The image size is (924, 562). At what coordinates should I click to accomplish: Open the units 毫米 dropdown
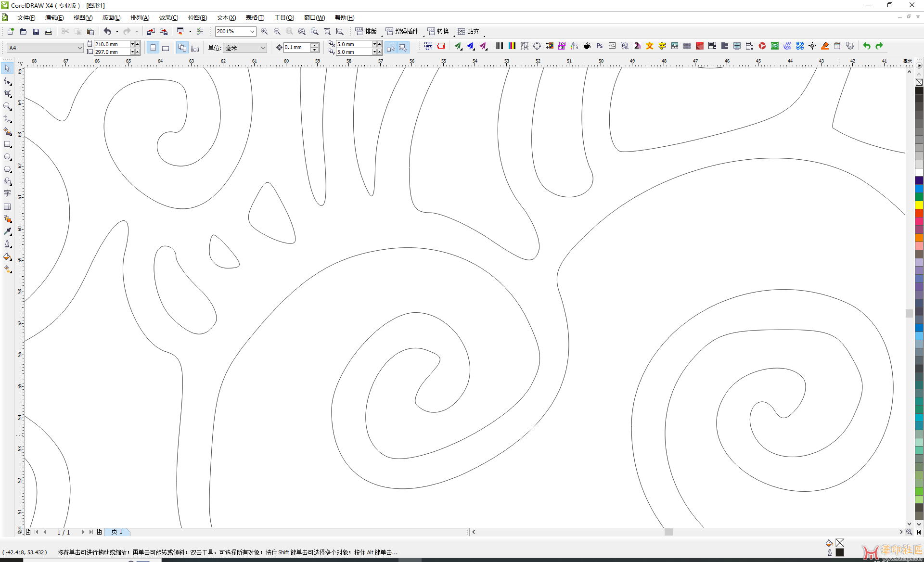(x=263, y=48)
